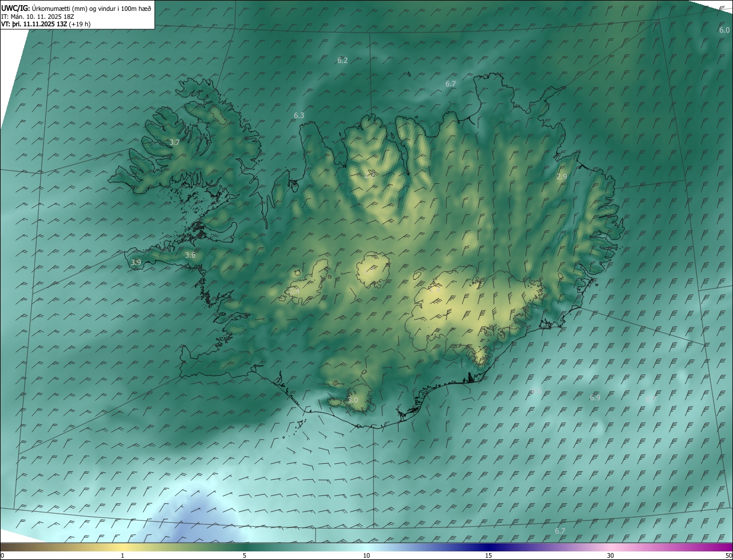
Task: Click the UWC/IG map title line
Action: (x=76, y=8)
